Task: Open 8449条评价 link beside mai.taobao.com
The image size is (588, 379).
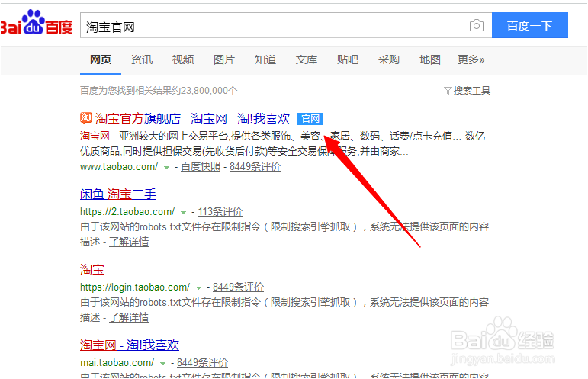Action: tap(203, 362)
